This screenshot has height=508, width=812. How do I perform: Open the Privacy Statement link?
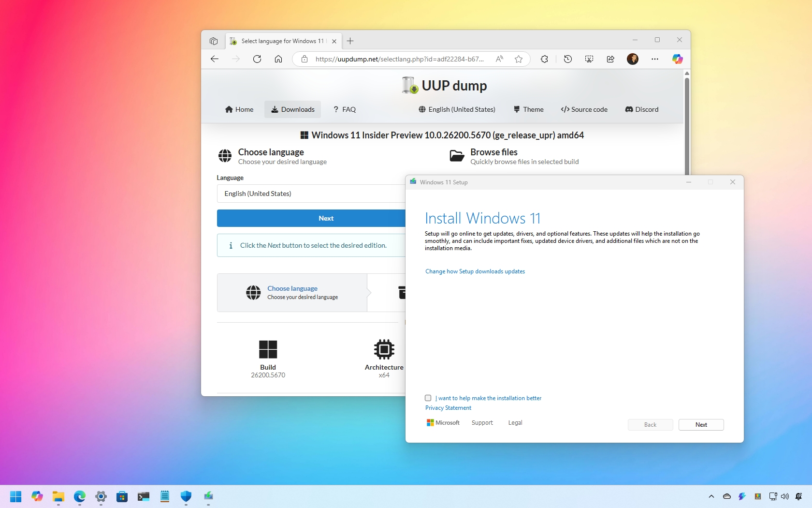(447, 407)
